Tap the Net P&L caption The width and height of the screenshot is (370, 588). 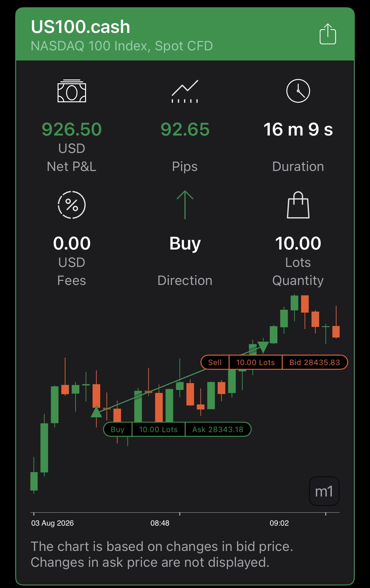tap(72, 167)
